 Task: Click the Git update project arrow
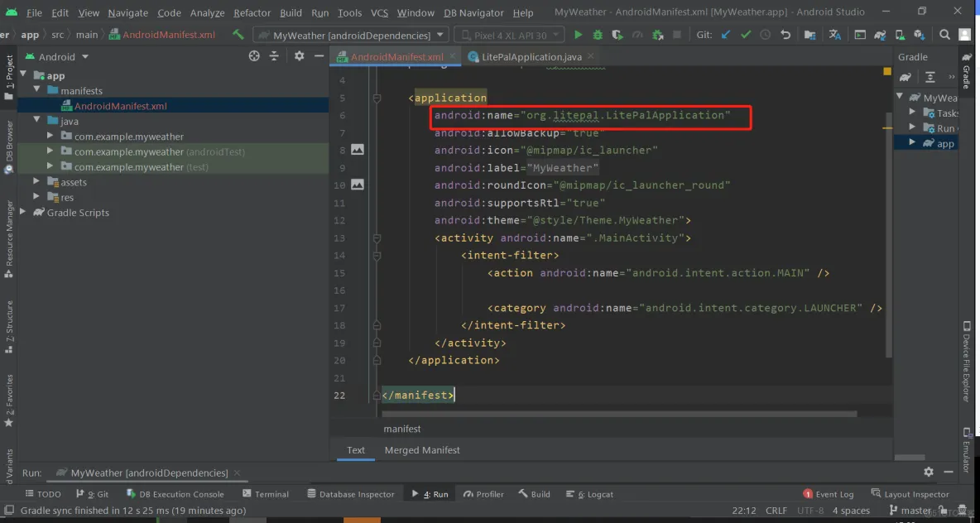pos(726,35)
